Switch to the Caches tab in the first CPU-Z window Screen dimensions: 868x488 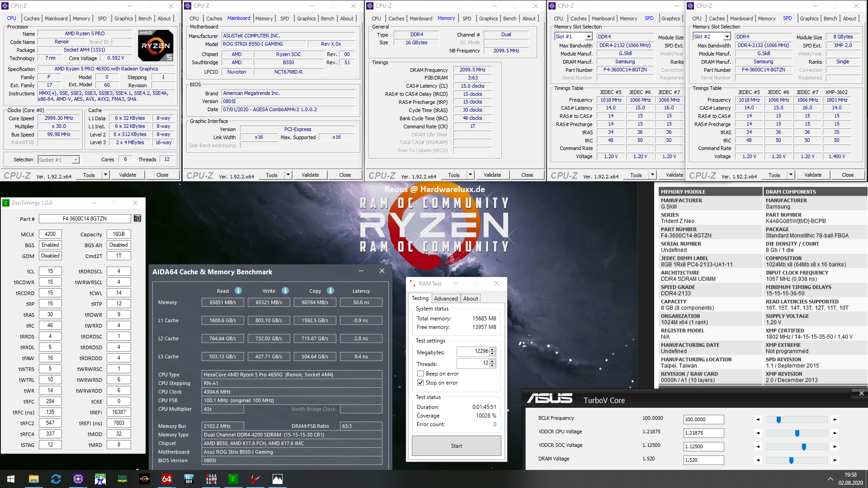tap(32, 19)
